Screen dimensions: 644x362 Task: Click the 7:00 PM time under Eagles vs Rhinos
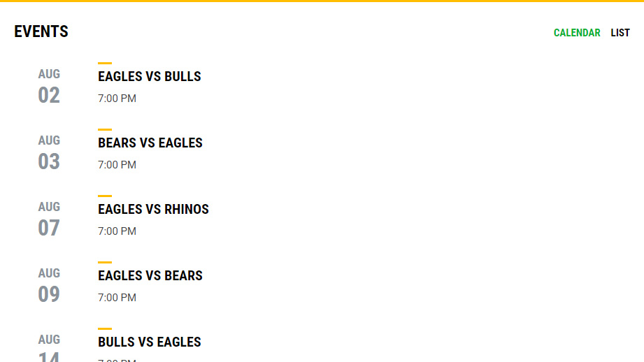point(117,231)
